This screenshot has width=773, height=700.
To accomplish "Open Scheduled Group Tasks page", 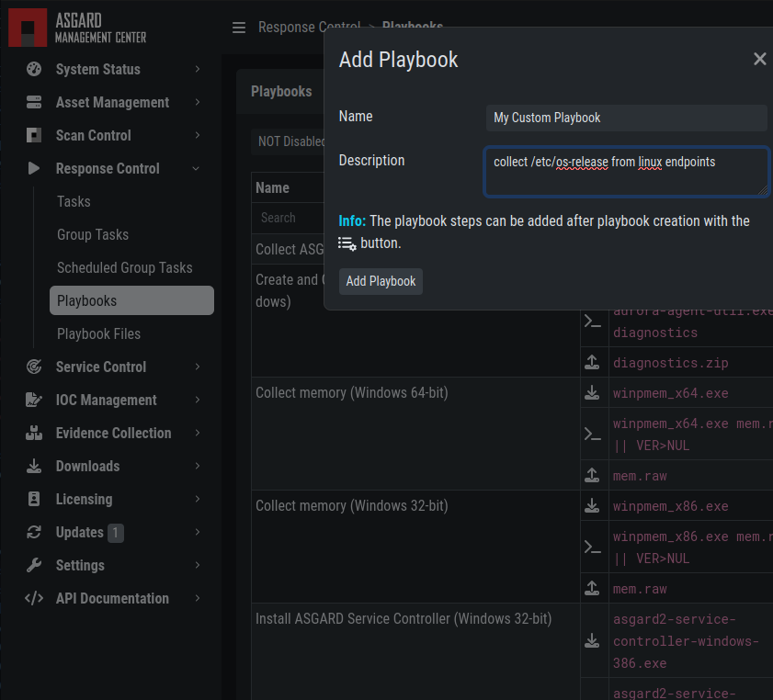I will tap(124, 267).
